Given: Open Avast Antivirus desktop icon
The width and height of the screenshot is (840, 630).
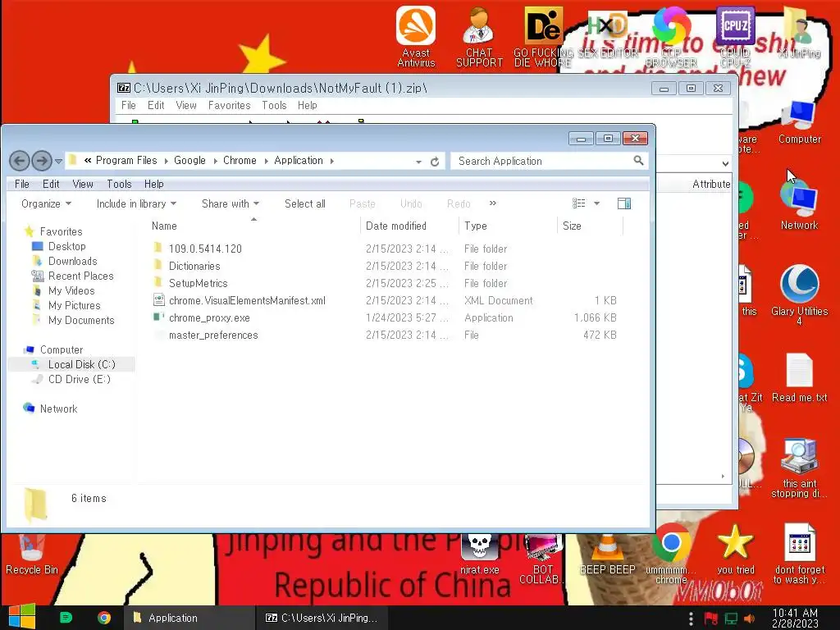Looking at the screenshot, I should pos(416,37).
